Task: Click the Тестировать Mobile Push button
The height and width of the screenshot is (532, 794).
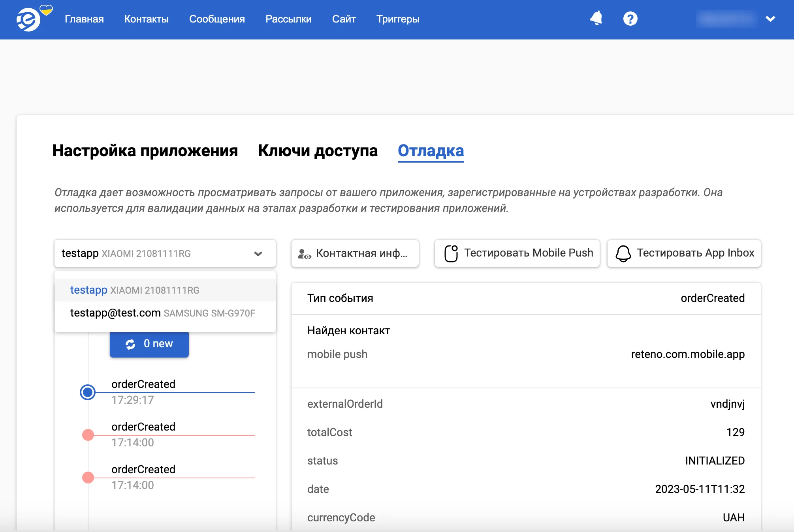Action: click(x=517, y=253)
